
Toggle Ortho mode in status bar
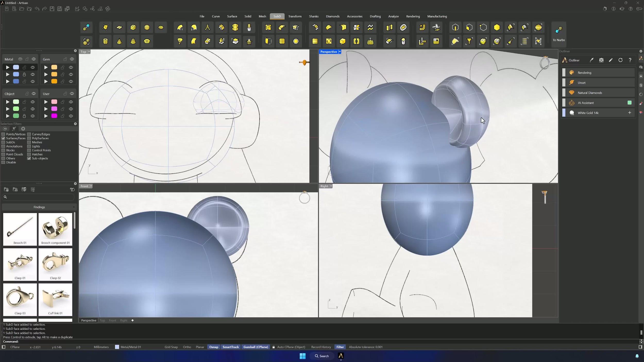[x=187, y=347]
